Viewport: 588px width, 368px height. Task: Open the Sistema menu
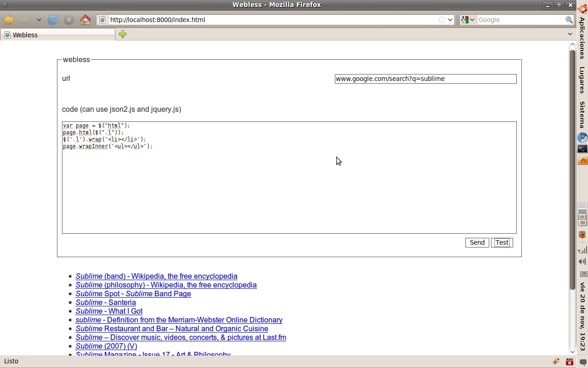pyautogui.click(x=582, y=115)
